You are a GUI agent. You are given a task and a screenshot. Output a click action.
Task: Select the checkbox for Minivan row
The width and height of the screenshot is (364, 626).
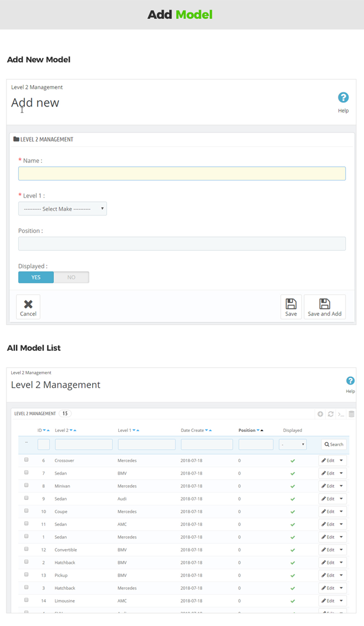[x=26, y=485]
